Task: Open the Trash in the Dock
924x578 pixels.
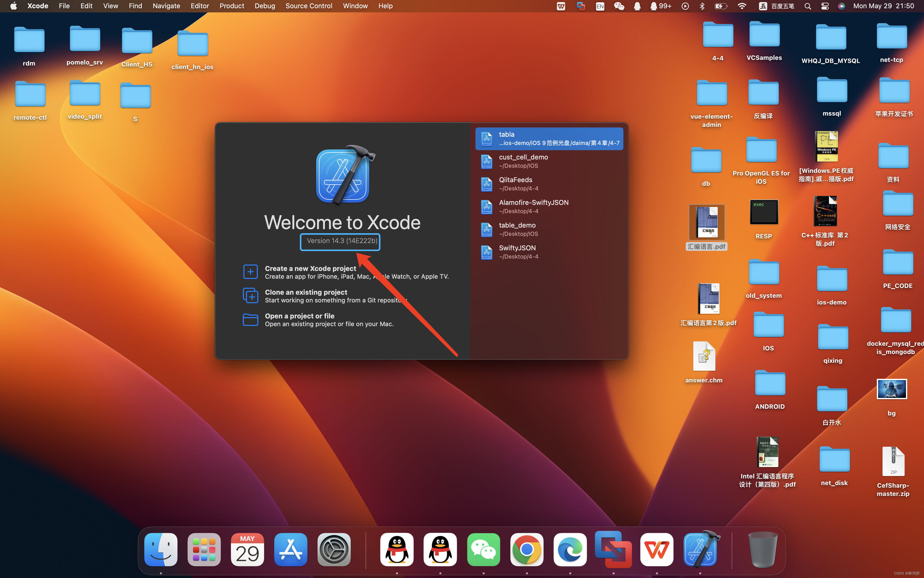Action: pos(763,549)
